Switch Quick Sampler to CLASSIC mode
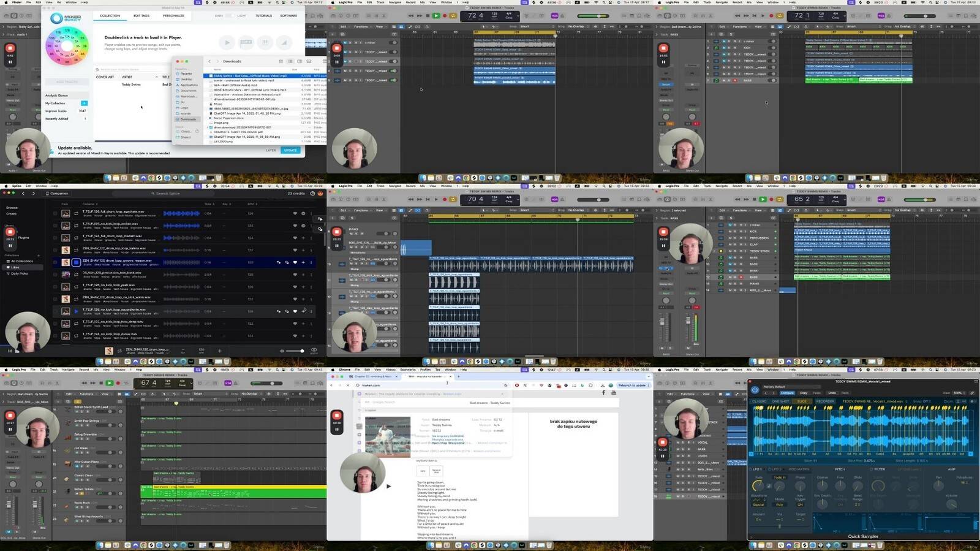 point(759,401)
